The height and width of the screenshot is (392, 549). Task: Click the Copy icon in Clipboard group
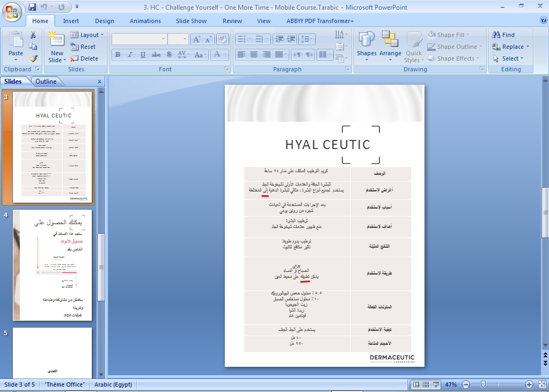tap(33, 47)
